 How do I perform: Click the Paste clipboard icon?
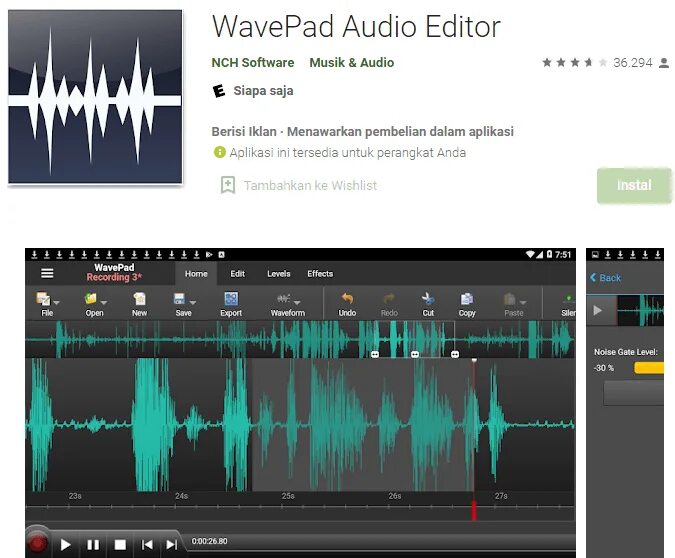click(x=510, y=298)
